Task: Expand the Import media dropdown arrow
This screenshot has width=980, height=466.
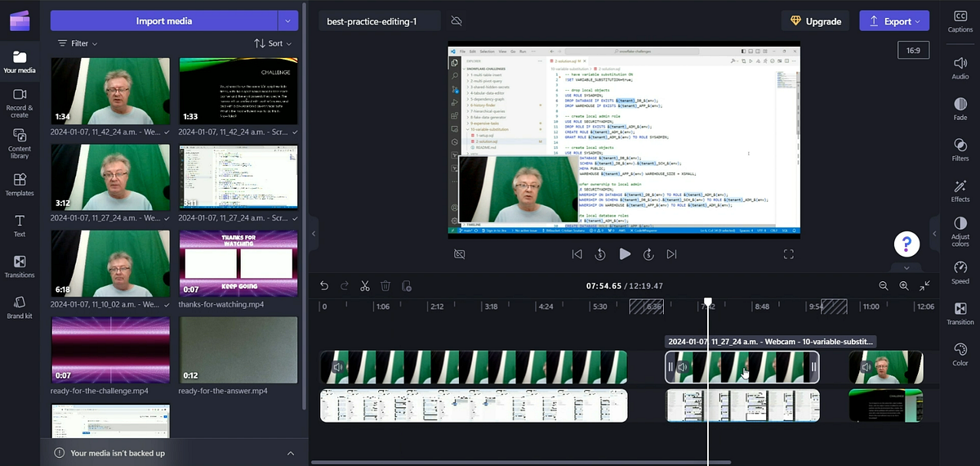Action: tap(288, 20)
